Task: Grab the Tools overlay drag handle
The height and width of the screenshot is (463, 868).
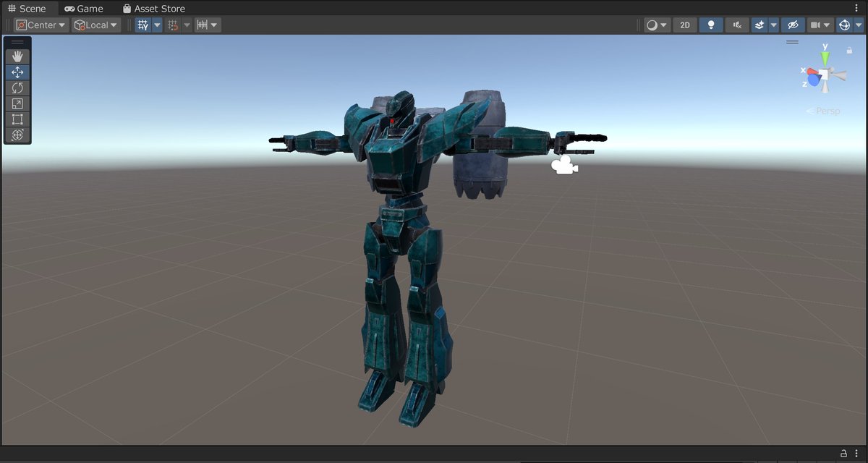Action: tap(17, 43)
